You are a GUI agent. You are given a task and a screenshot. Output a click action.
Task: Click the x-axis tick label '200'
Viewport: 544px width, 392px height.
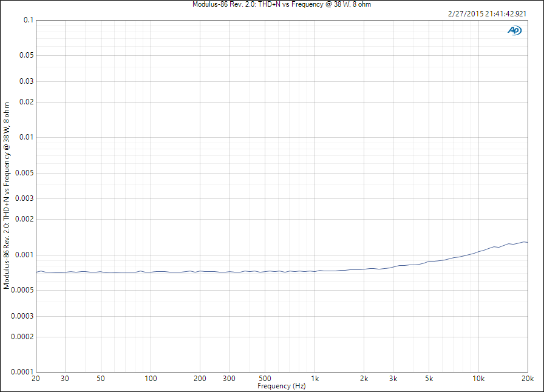tap(200, 379)
